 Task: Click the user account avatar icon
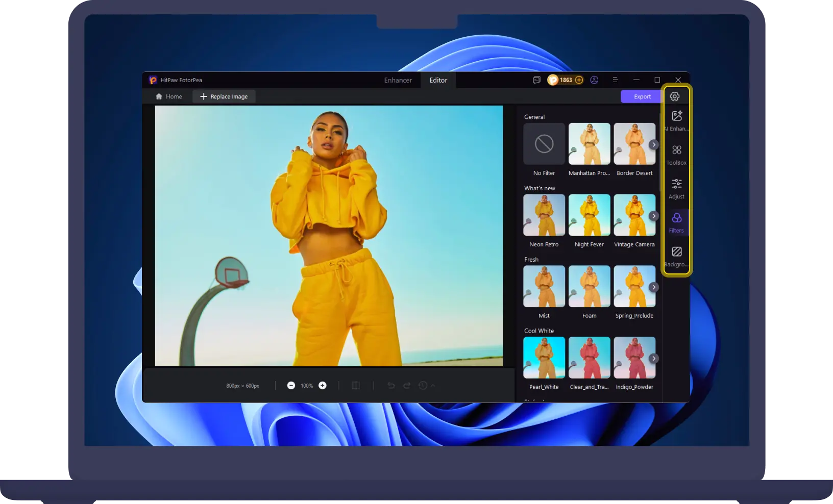[594, 80]
